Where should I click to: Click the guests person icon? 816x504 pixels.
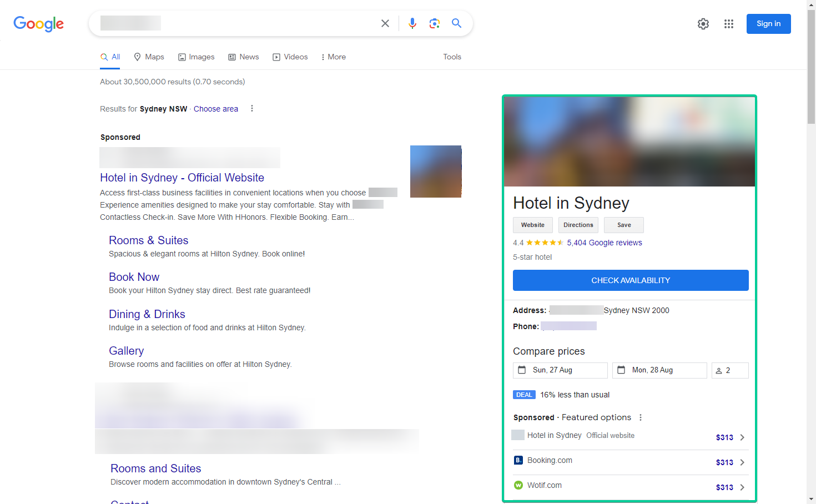719,371
